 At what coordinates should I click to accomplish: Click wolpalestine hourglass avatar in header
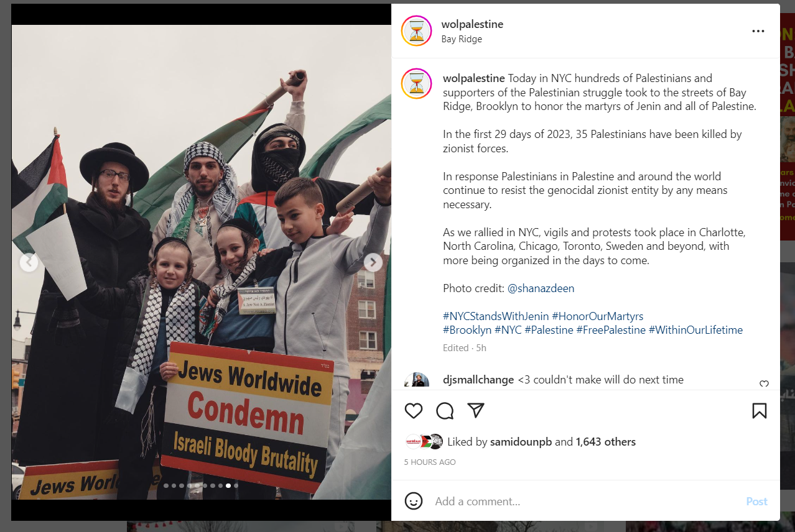416,31
